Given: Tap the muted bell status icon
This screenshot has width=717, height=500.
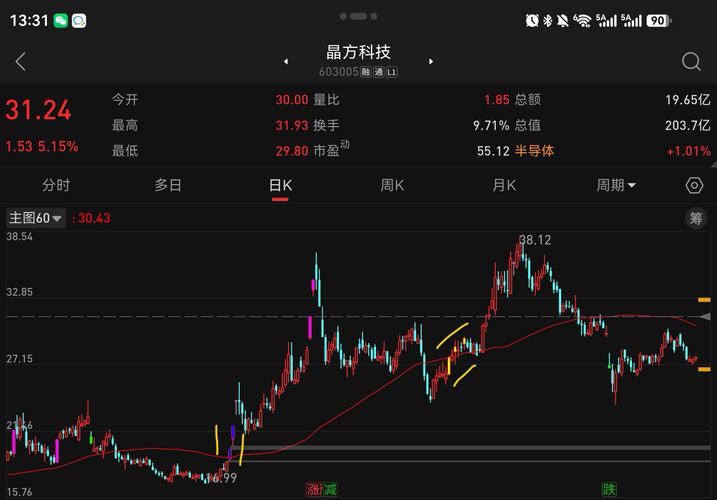Looking at the screenshot, I should click(563, 21).
